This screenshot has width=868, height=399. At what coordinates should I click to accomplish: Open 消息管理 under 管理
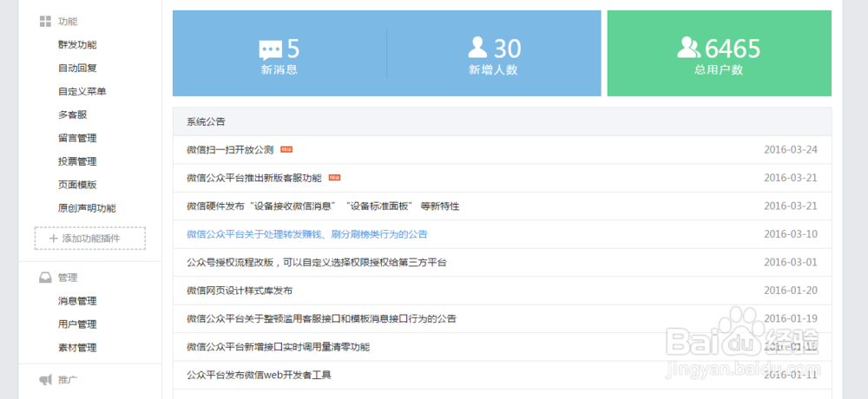pyautogui.click(x=77, y=301)
